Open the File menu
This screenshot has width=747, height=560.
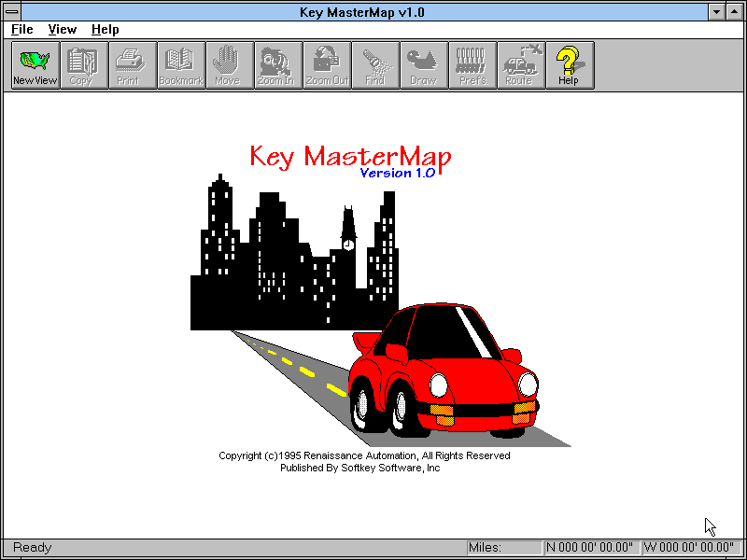[21, 30]
